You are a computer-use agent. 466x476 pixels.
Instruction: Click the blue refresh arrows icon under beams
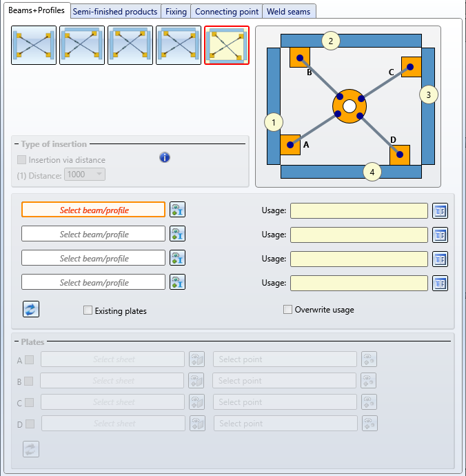(x=31, y=309)
